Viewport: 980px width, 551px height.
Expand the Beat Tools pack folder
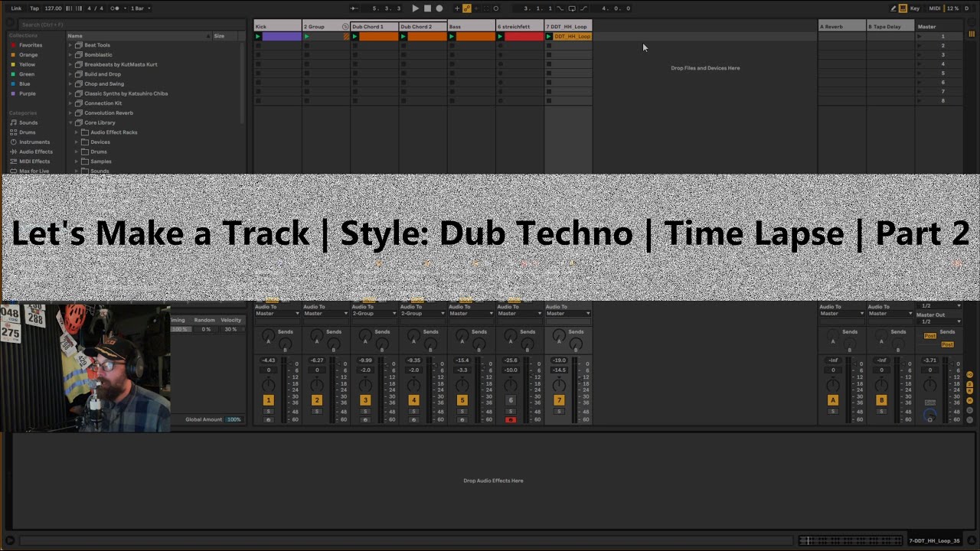[70, 45]
